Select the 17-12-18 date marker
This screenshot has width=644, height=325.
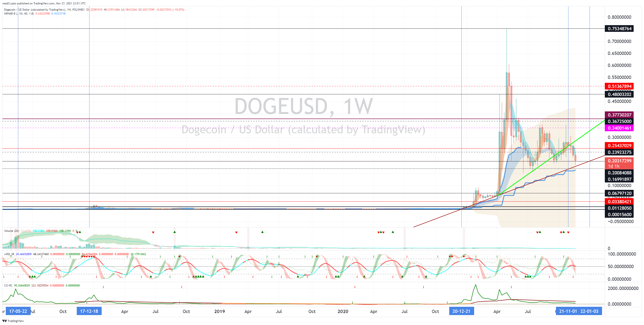point(89,311)
